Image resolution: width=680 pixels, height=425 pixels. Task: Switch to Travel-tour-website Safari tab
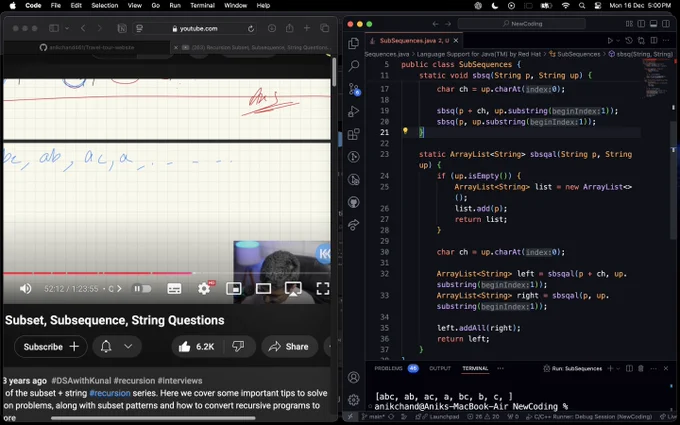pyautogui.click(x=87, y=47)
